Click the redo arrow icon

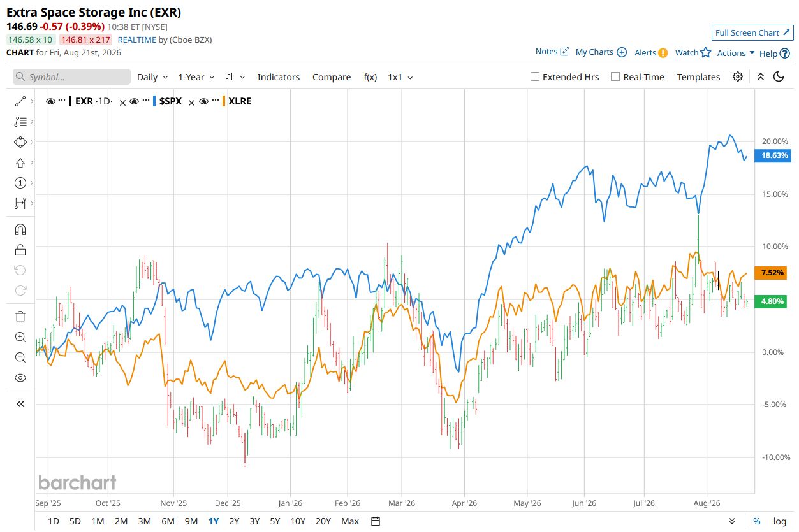click(20, 291)
